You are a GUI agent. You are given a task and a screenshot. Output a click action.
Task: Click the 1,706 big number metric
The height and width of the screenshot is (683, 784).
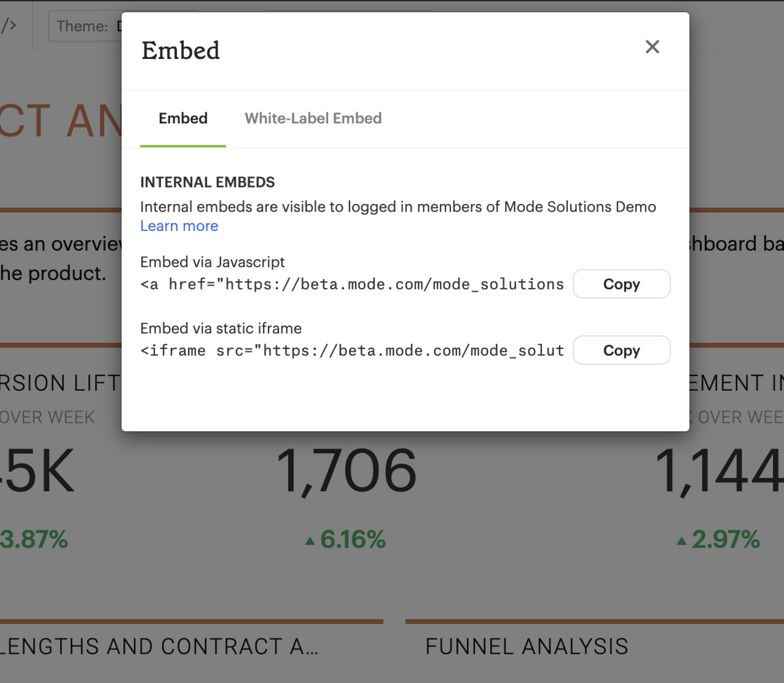point(347,470)
